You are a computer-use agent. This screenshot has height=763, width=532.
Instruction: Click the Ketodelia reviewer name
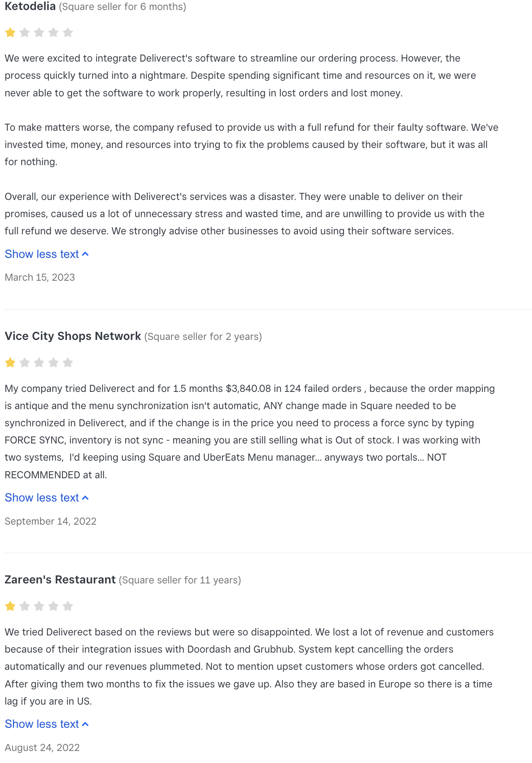coord(30,6)
